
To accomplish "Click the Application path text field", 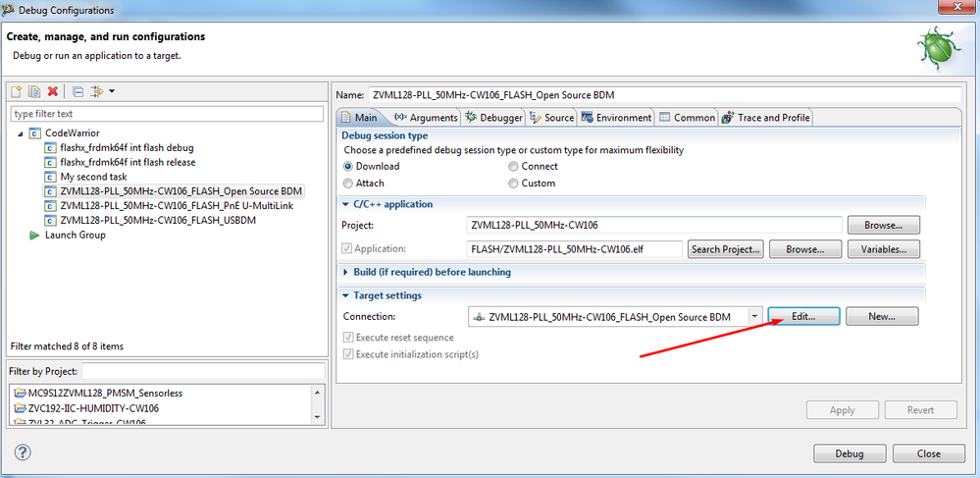I will click(x=575, y=249).
